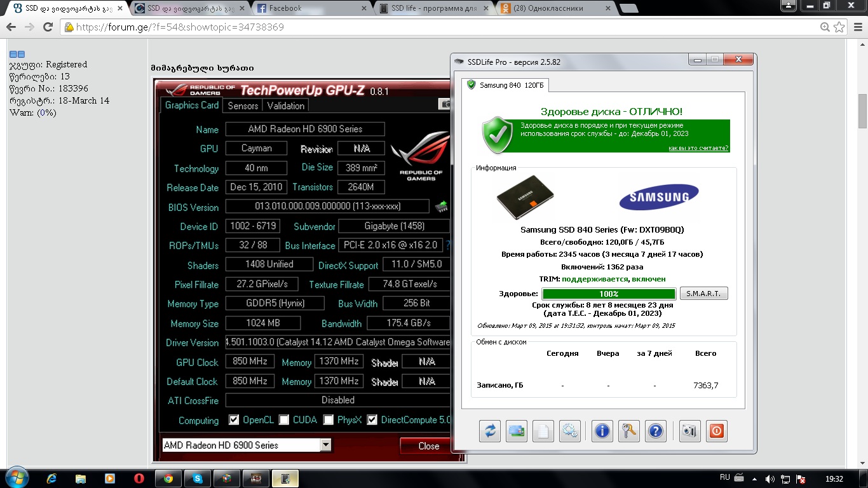This screenshot has width=868, height=488.
Task: Open the keys registration icon in SSDLife
Action: pos(628,431)
